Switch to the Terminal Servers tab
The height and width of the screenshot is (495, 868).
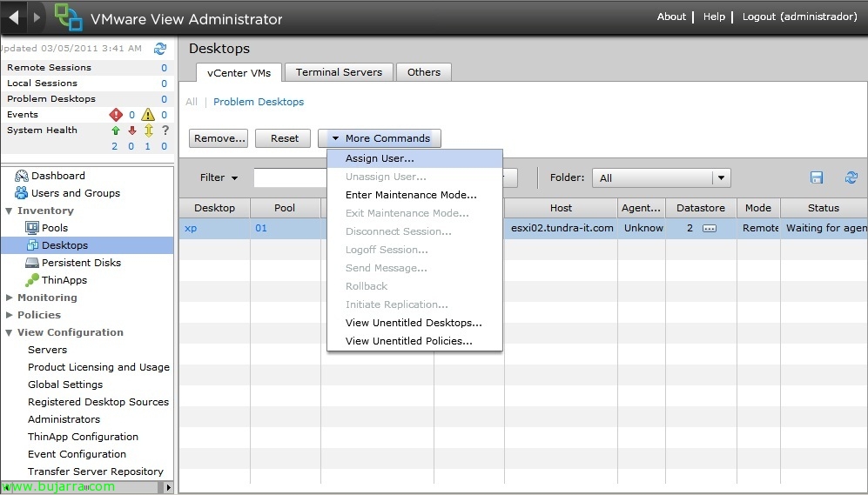tap(339, 72)
